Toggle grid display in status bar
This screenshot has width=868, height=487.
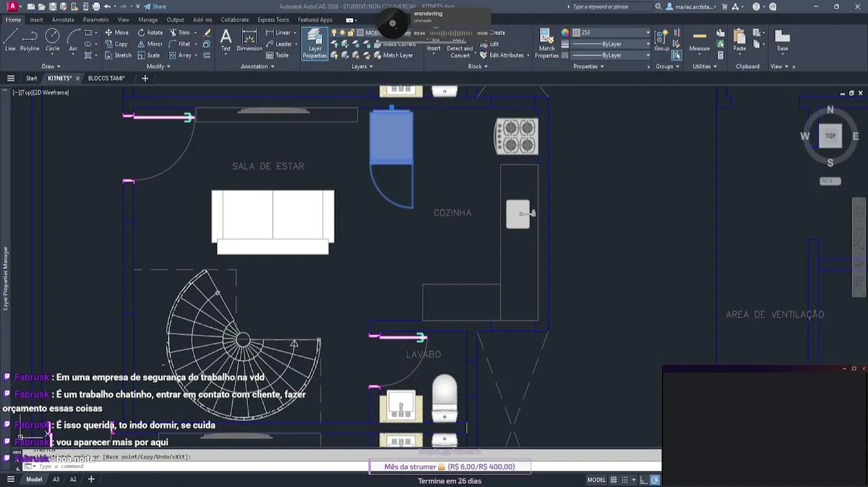tap(614, 480)
